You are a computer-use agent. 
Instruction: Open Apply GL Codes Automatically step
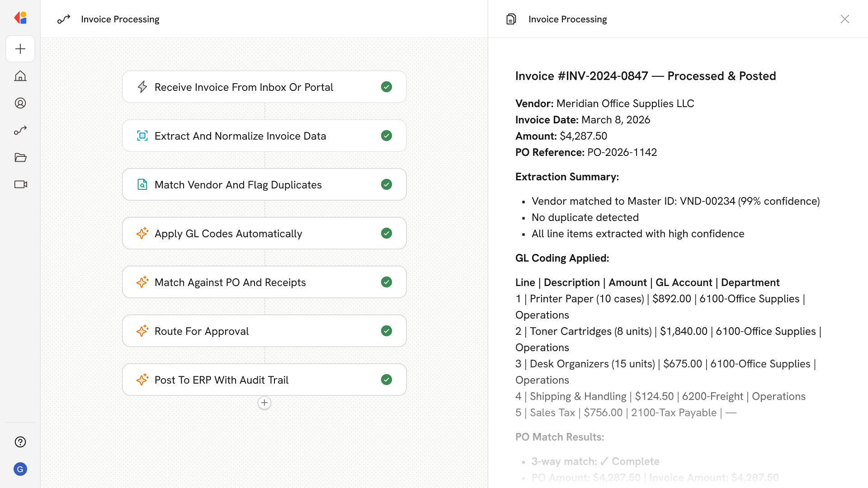click(x=228, y=233)
